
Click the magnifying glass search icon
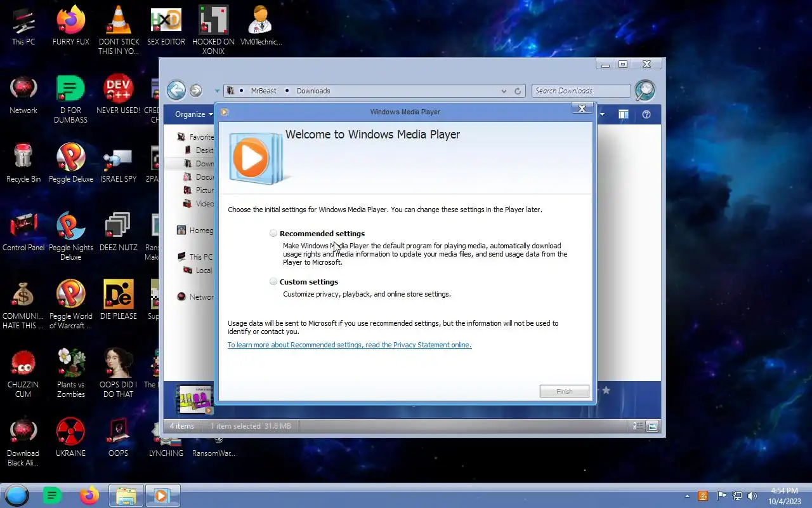[645, 90]
